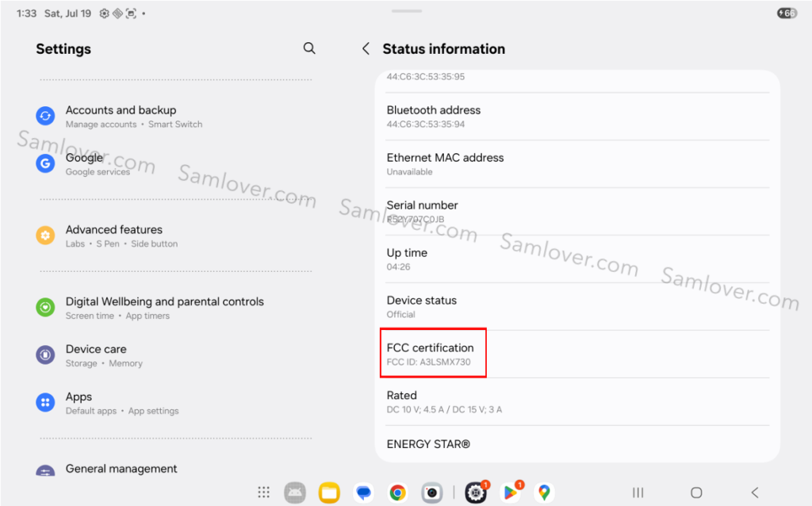Tap the Back navigation button
This screenshot has width=812, height=506.
click(755, 493)
